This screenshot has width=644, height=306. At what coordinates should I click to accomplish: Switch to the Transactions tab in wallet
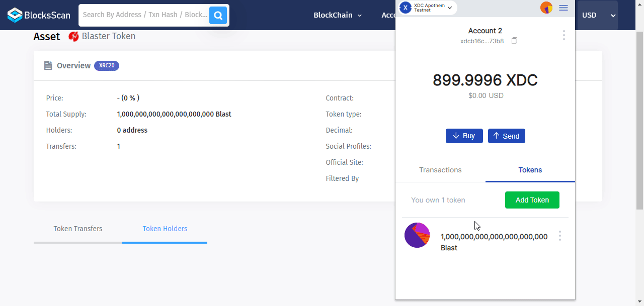point(440,170)
